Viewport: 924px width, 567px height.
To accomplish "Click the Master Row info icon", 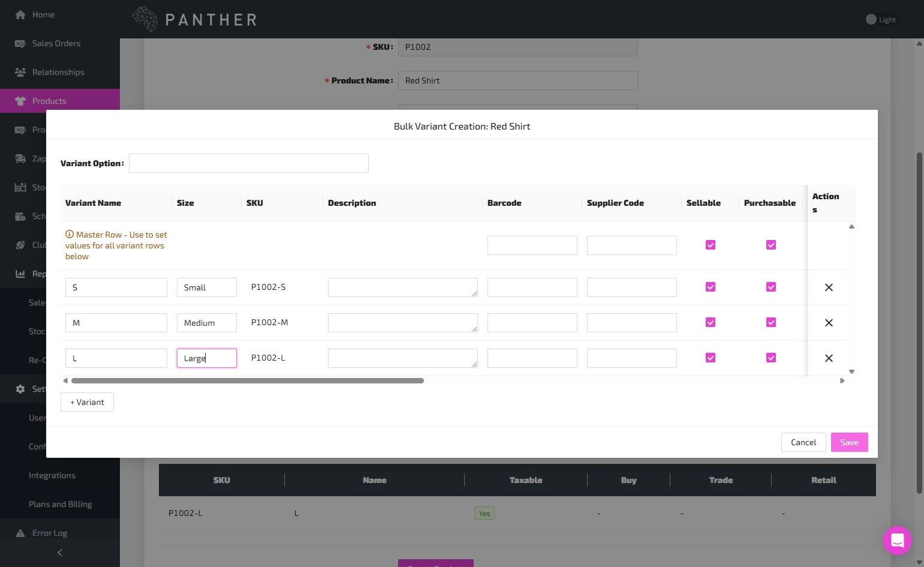I will [x=70, y=235].
